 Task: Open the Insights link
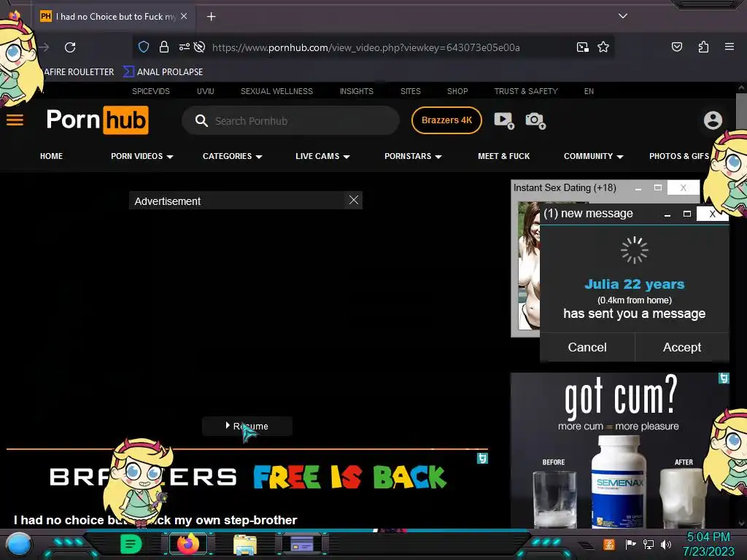tap(356, 91)
